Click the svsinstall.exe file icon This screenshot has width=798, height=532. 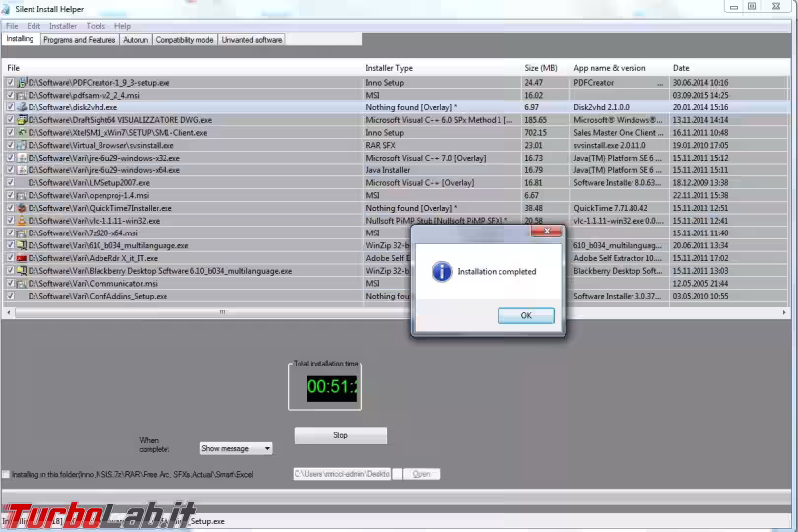click(x=22, y=145)
